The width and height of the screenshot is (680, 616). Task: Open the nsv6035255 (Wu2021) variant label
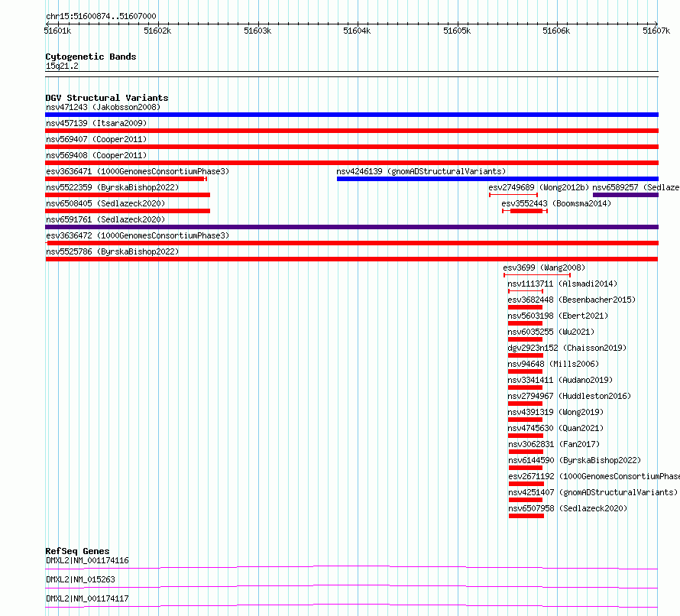point(551,332)
